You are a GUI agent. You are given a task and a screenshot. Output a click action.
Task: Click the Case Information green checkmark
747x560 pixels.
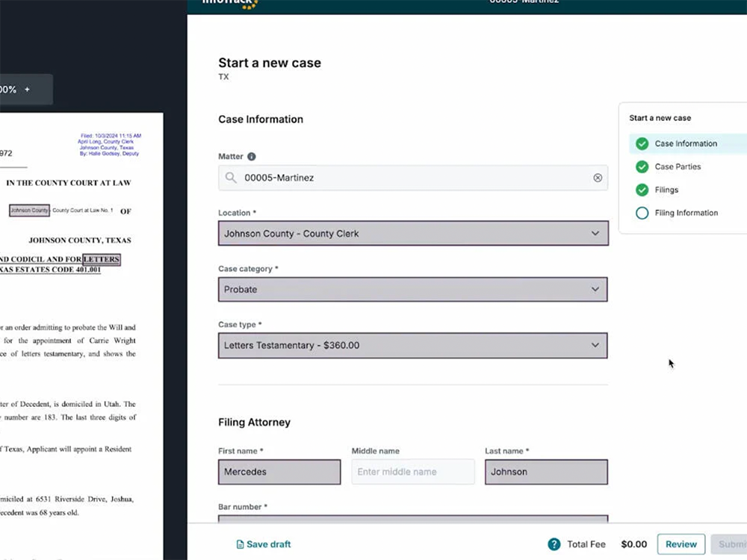(x=642, y=143)
